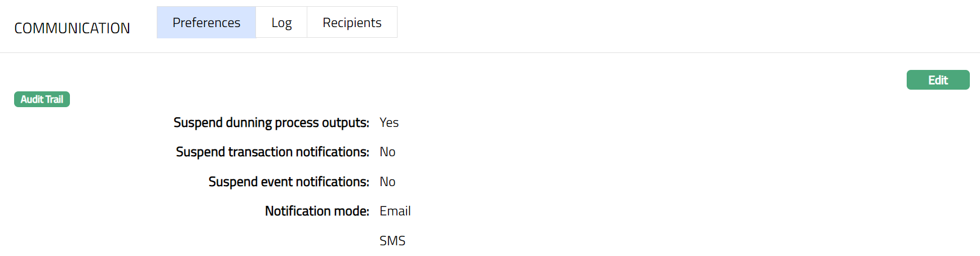The image size is (980, 256).
Task: Click the 'SMS' notification mode value
Action: click(x=392, y=241)
